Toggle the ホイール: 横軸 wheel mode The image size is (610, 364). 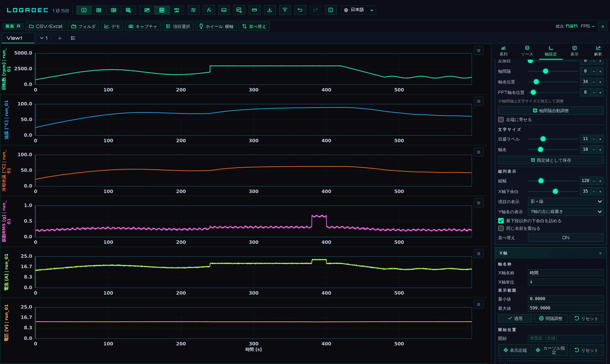click(216, 26)
